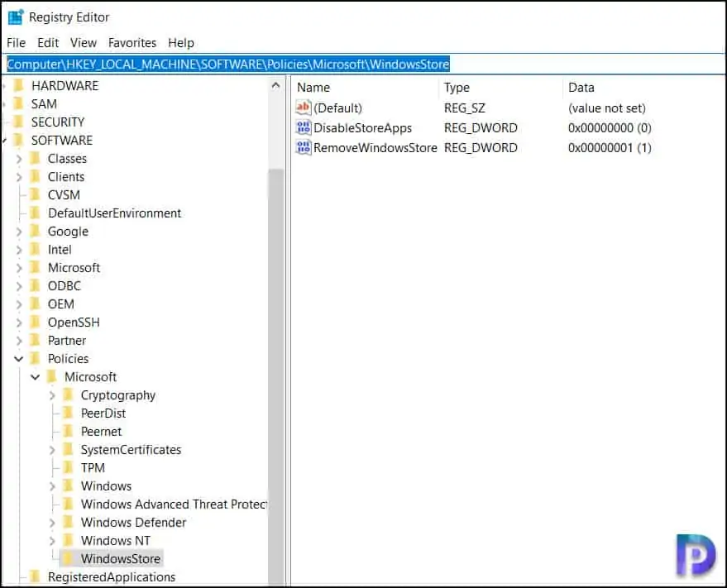727x588 pixels.
Task: Click the Cryptography folder icon
Action: [x=68, y=394]
